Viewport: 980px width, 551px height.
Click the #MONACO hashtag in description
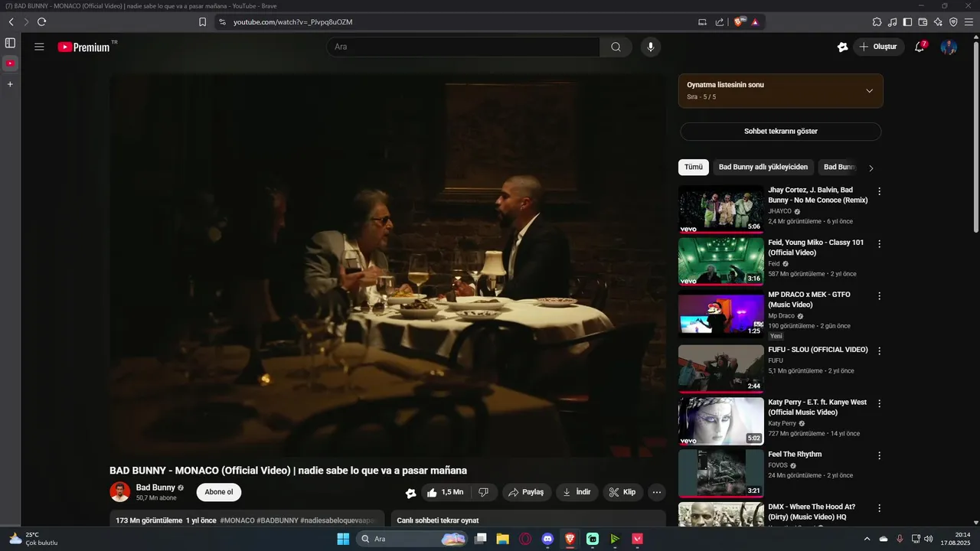click(237, 520)
